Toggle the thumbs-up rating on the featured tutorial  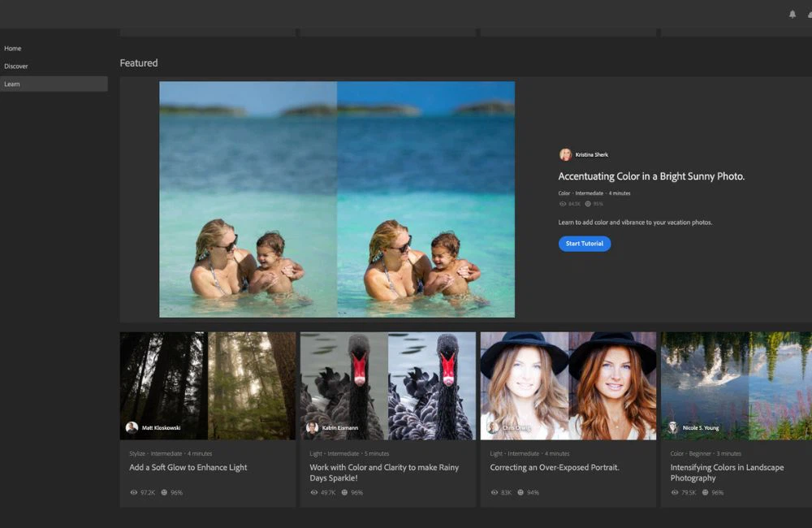click(x=588, y=203)
